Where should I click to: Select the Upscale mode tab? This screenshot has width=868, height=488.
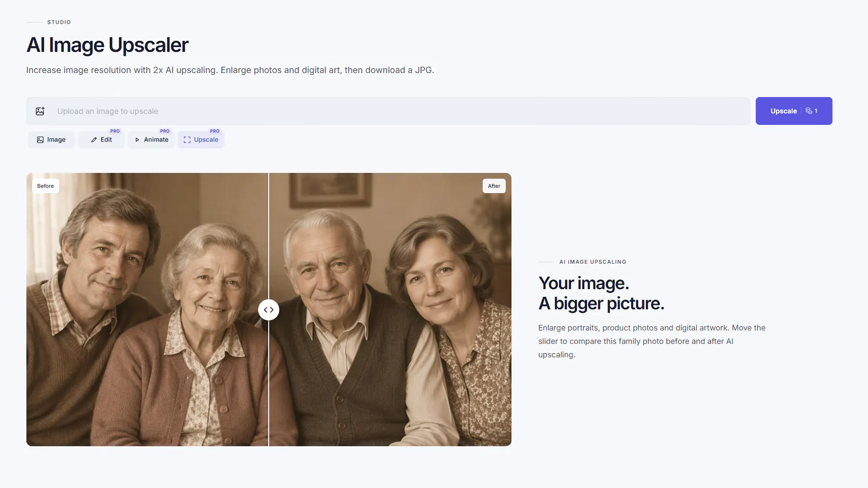click(201, 140)
